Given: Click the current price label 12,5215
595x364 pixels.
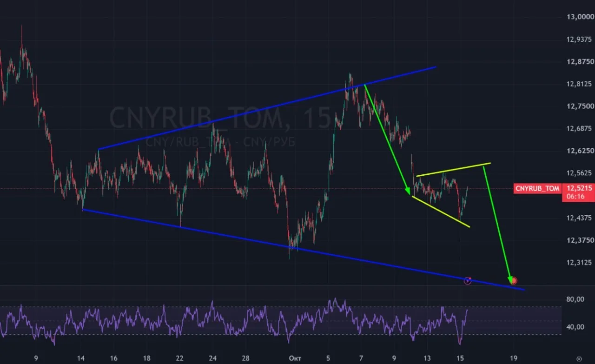Looking at the screenshot, I should [578, 188].
